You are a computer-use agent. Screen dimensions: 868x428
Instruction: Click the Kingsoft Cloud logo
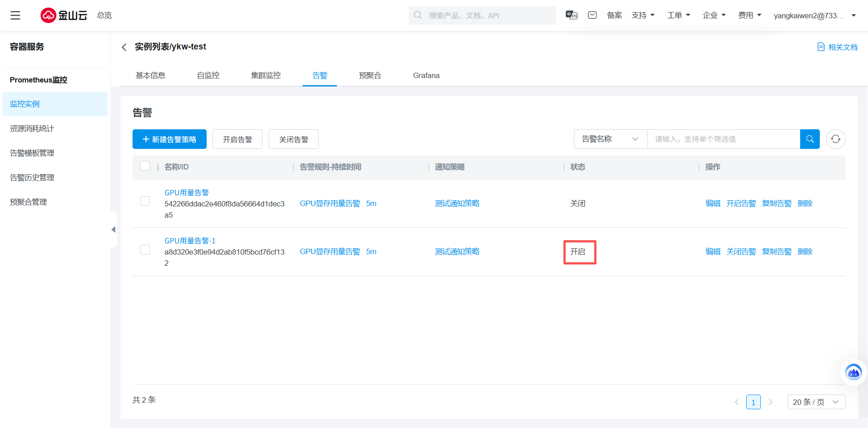(64, 16)
